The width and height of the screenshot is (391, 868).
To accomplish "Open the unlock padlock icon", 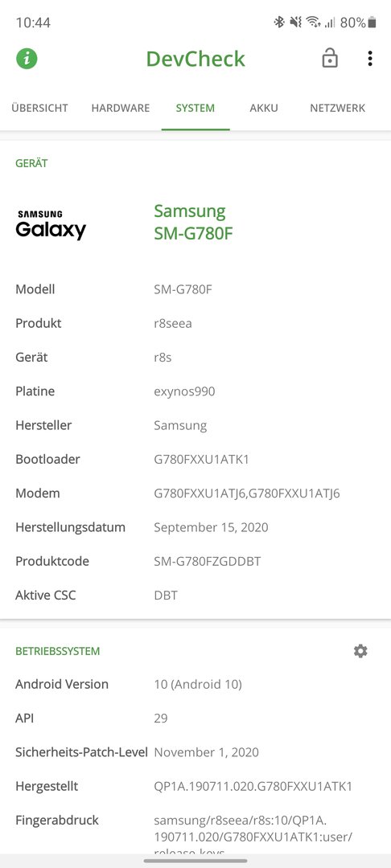I will pos(330,58).
